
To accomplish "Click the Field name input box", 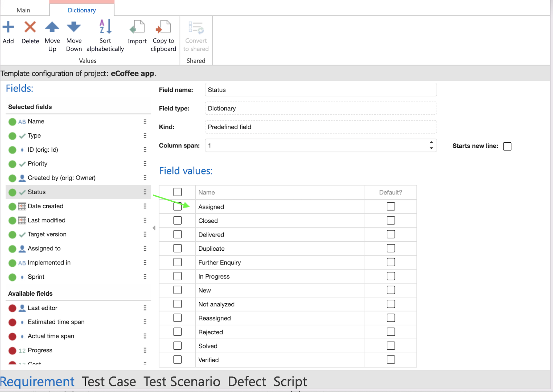I will pyautogui.click(x=320, y=90).
